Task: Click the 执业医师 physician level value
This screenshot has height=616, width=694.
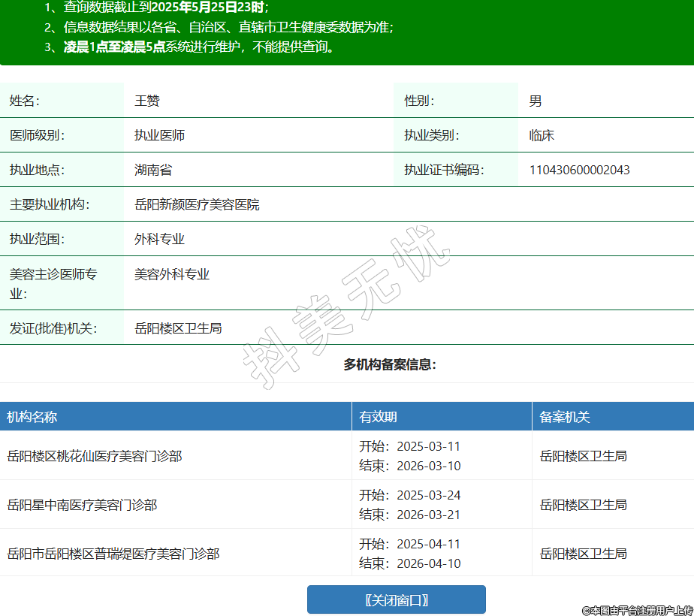Action: point(159,135)
